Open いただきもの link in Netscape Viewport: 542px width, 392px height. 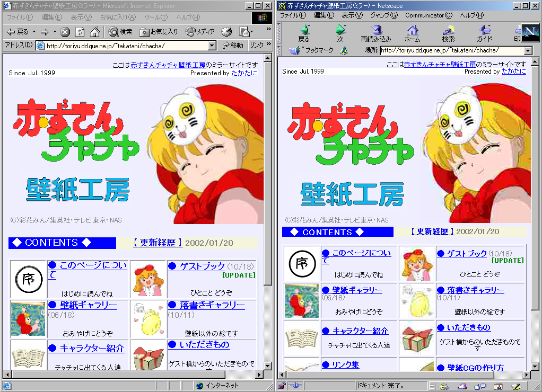point(464,327)
